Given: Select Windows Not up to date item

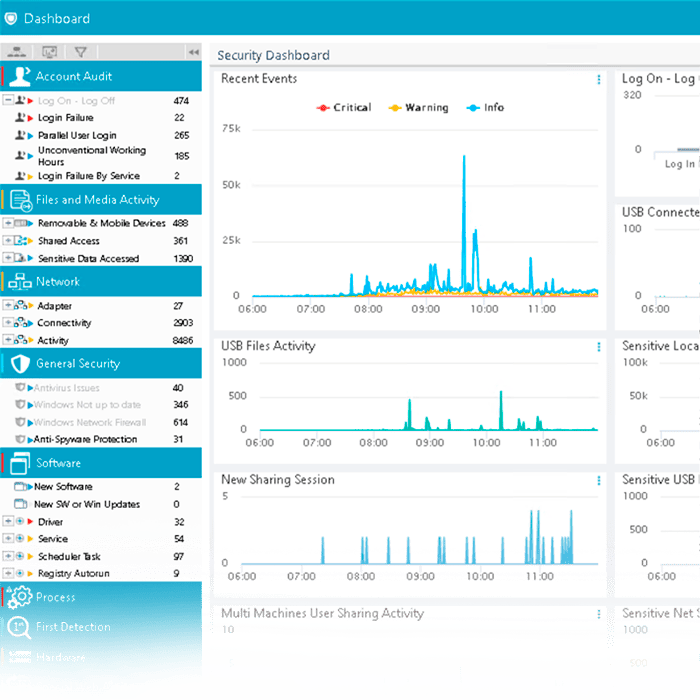Looking at the screenshot, I should click(x=87, y=405).
